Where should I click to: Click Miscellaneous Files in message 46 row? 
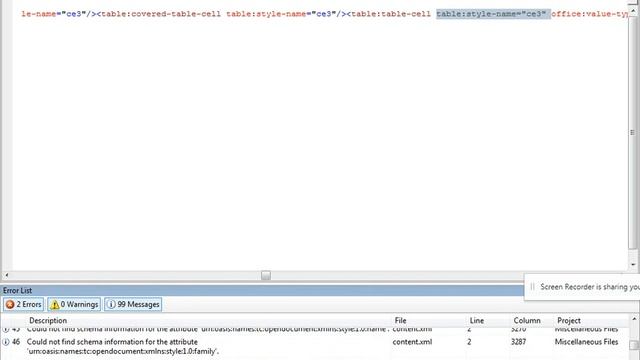click(586, 342)
